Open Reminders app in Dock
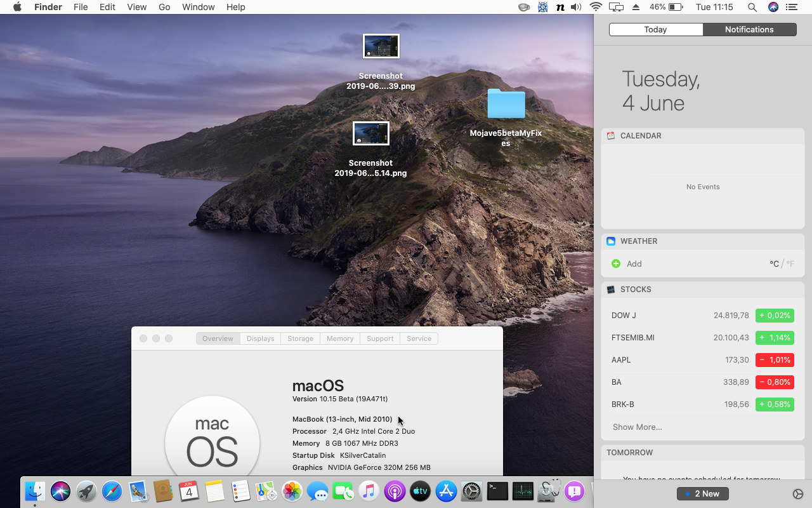This screenshot has height=508, width=812. [x=240, y=491]
